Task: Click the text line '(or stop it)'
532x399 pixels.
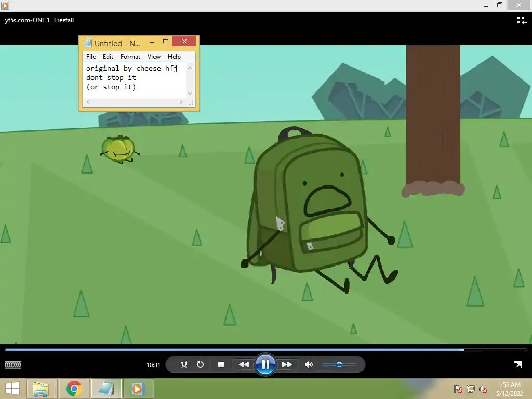Action: 111,87
